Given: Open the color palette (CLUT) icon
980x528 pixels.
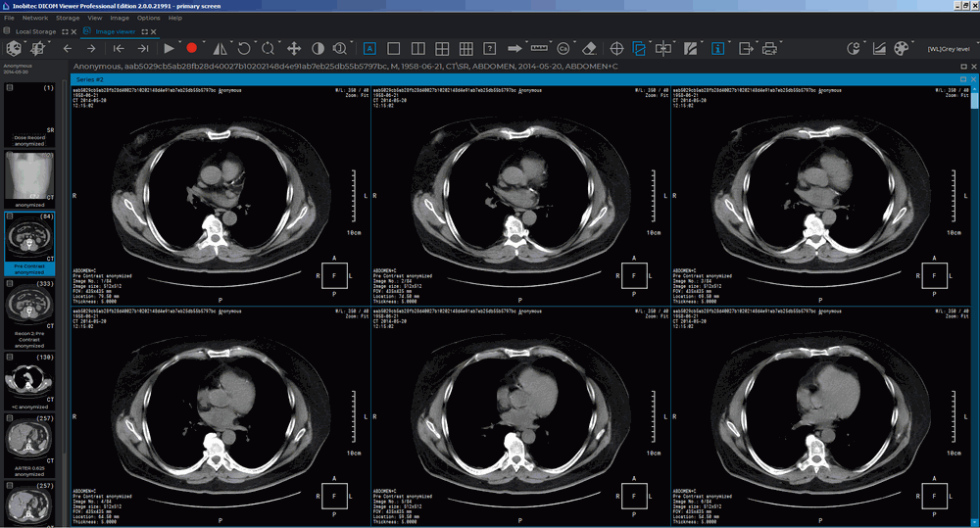Looking at the screenshot, I should [903, 48].
